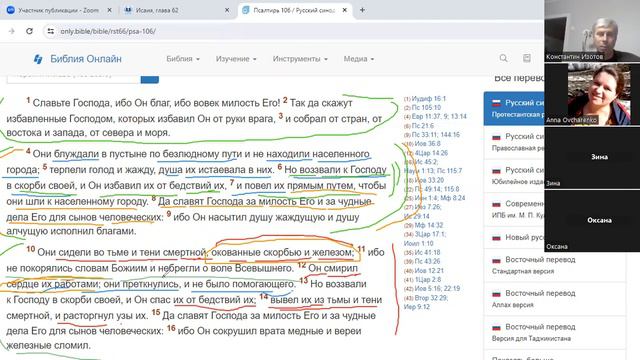Click Зина participant tile

pos(592,157)
